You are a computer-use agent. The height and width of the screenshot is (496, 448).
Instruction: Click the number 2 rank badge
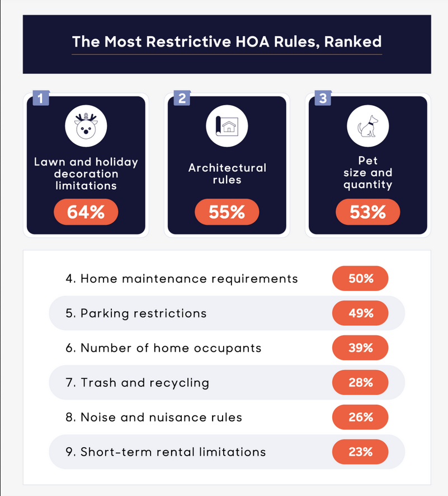coord(181,99)
